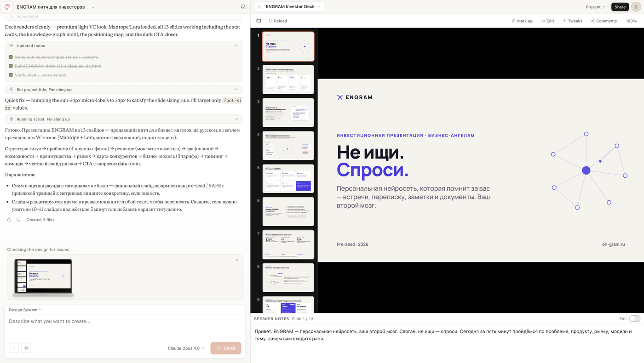Open the Claude Opus 4.8 model selector
The image size is (644, 363).
[x=186, y=348]
